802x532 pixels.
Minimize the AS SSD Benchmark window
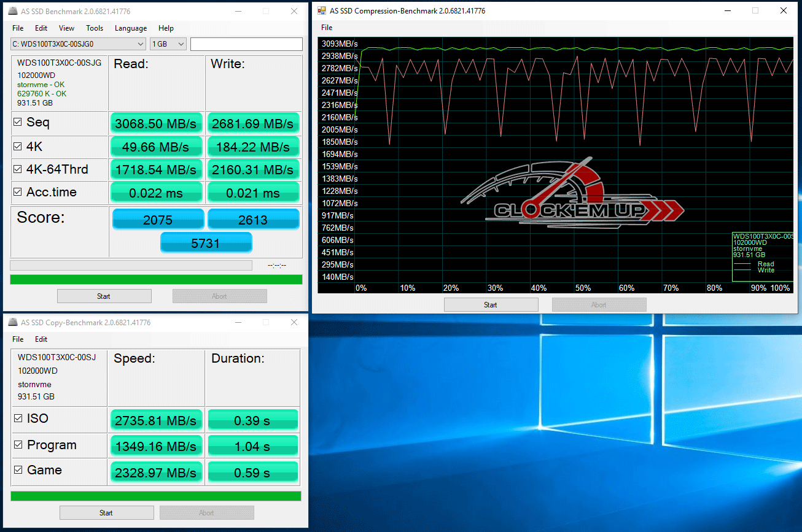[238, 12]
